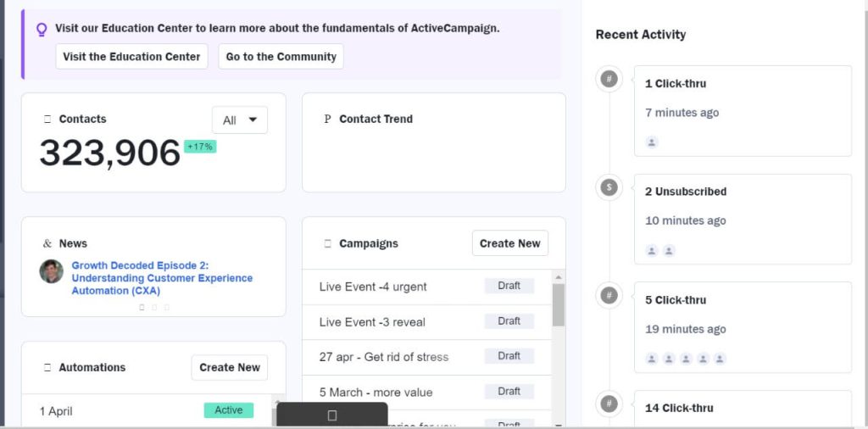Open third contact avatar under 5 Click-thru
The width and height of the screenshot is (868, 429).
[686, 359]
